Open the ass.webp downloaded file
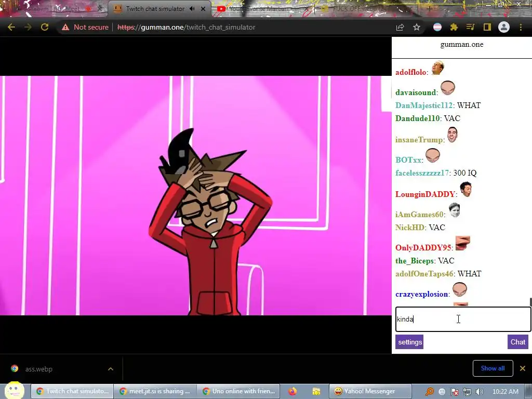Viewport: 532px width, 399px height. (38, 369)
